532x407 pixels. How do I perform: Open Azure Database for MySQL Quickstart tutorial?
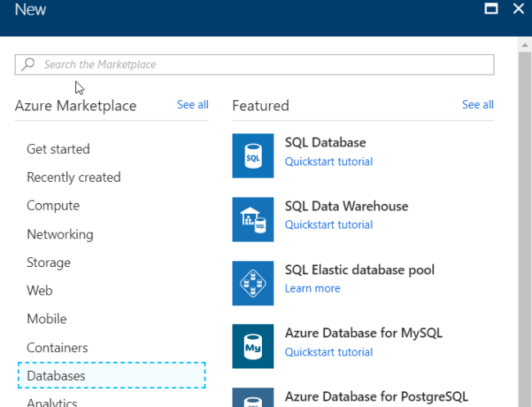tap(329, 352)
